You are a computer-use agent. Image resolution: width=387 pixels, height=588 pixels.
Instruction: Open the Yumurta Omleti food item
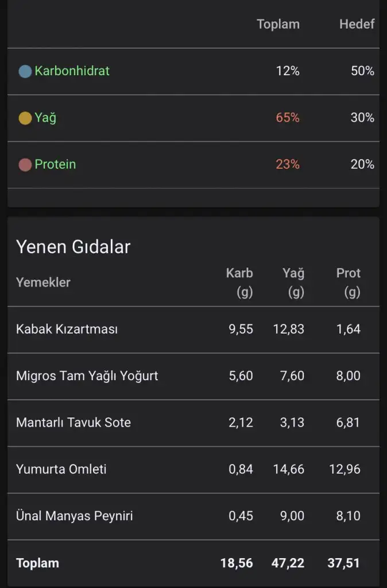61,469
